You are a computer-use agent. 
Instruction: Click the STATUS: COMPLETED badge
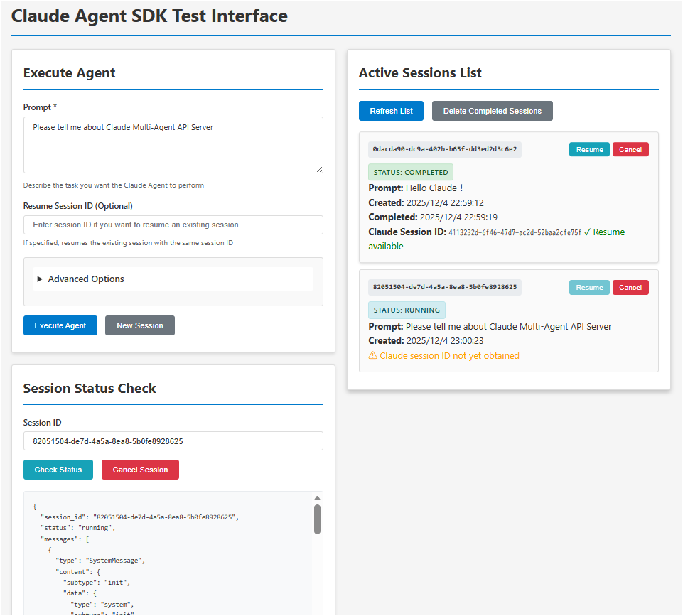click(x=410, y=172)
